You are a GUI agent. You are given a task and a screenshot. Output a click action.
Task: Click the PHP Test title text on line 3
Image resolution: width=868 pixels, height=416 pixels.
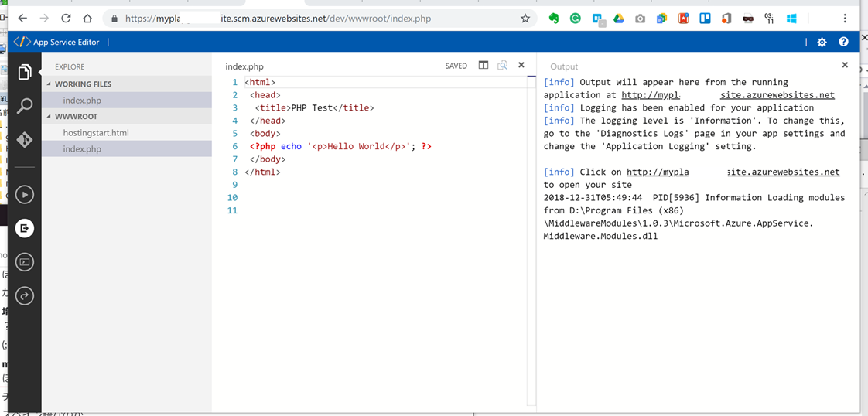click(313, 108)
